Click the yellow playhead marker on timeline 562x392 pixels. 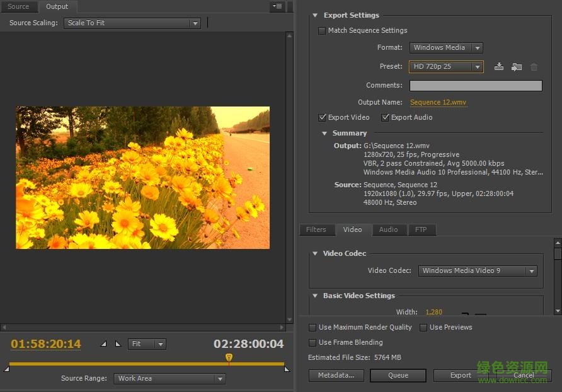(x=229, y=357)
